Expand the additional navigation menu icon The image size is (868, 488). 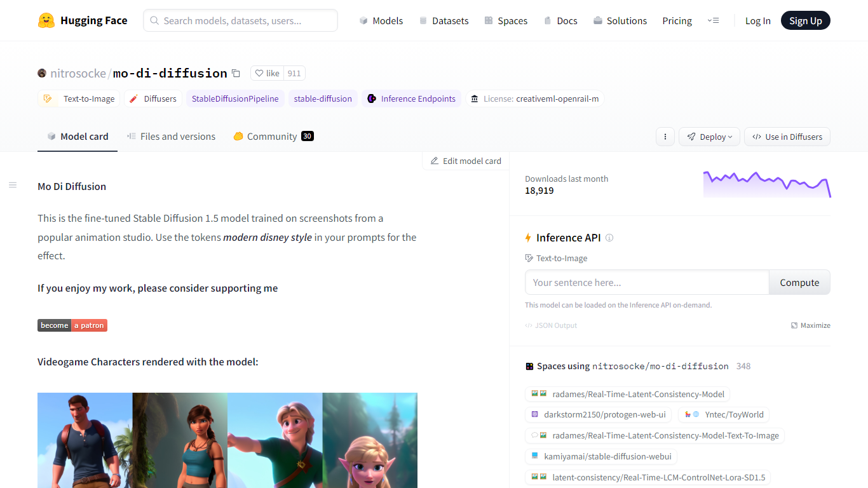[x=713, y=20]
